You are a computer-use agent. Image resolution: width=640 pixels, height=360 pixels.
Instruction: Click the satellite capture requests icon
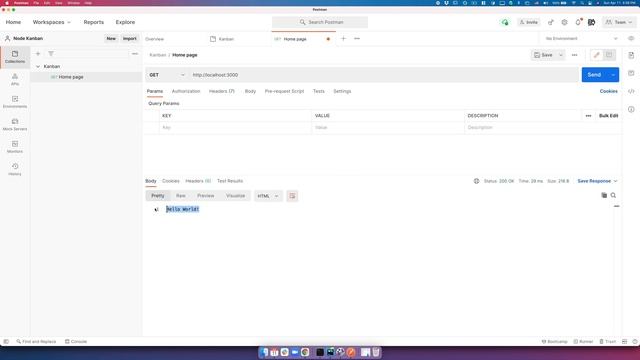[551, 22]
